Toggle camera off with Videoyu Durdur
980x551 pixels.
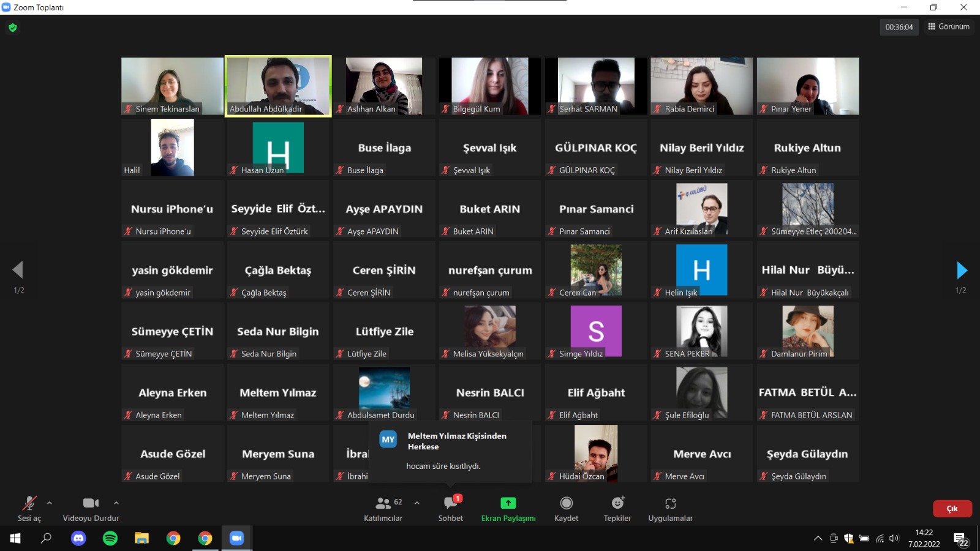pyautogui.click(x=91, y=509)
